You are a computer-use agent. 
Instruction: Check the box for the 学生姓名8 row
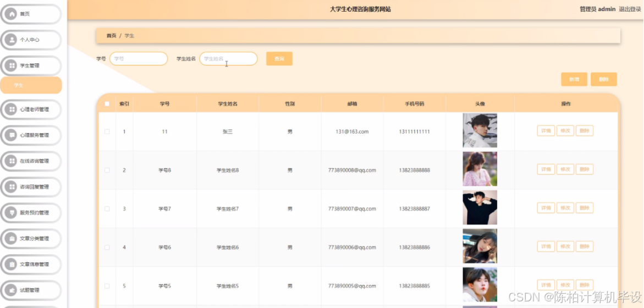pos(107,170)
